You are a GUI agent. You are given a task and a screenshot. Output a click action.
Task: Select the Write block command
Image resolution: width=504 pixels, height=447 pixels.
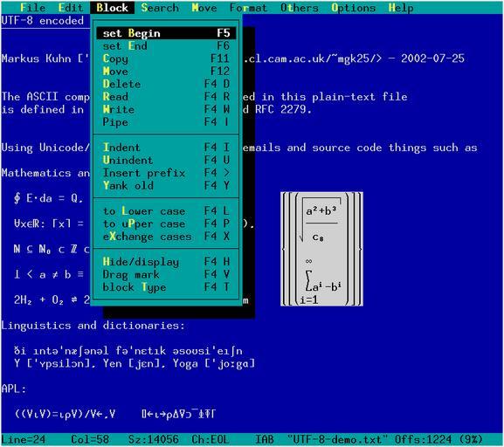point(166,109)
